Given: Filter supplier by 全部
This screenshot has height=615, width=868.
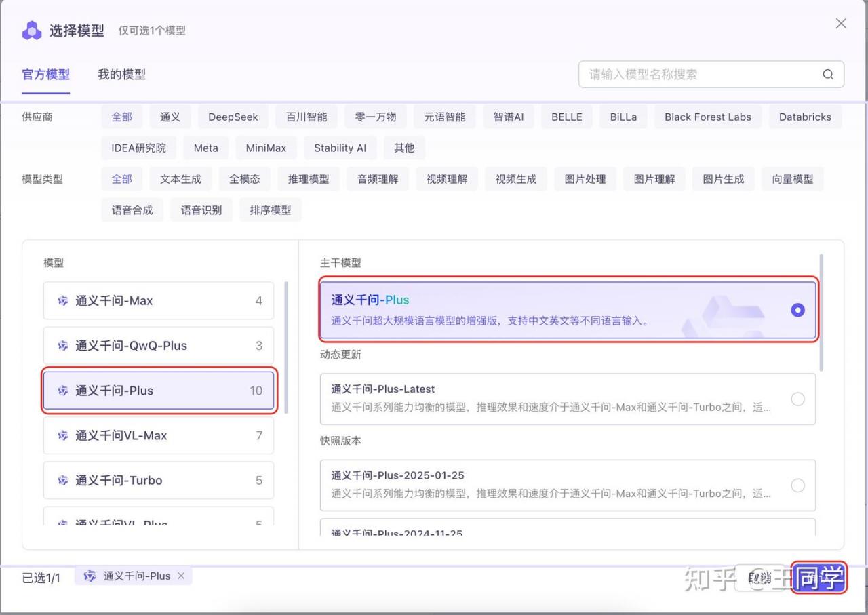Looking at the screenshot, I should point(122,117).
